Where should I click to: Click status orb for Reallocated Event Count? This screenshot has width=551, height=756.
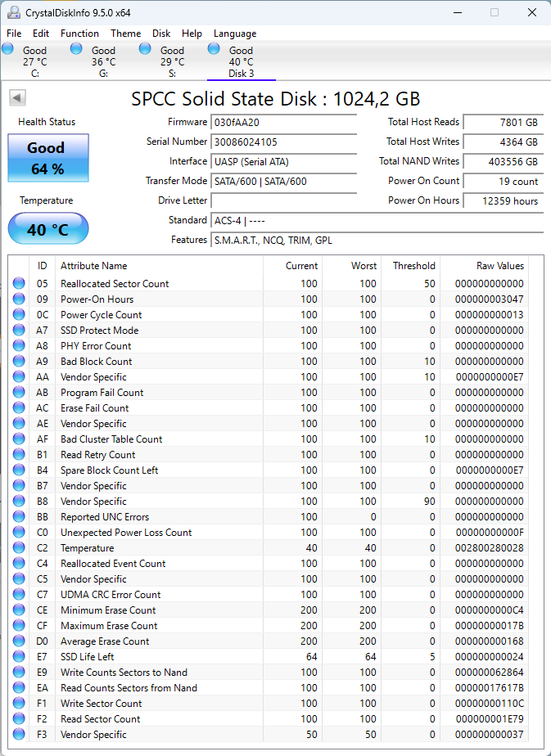click(x=19, y=564)
